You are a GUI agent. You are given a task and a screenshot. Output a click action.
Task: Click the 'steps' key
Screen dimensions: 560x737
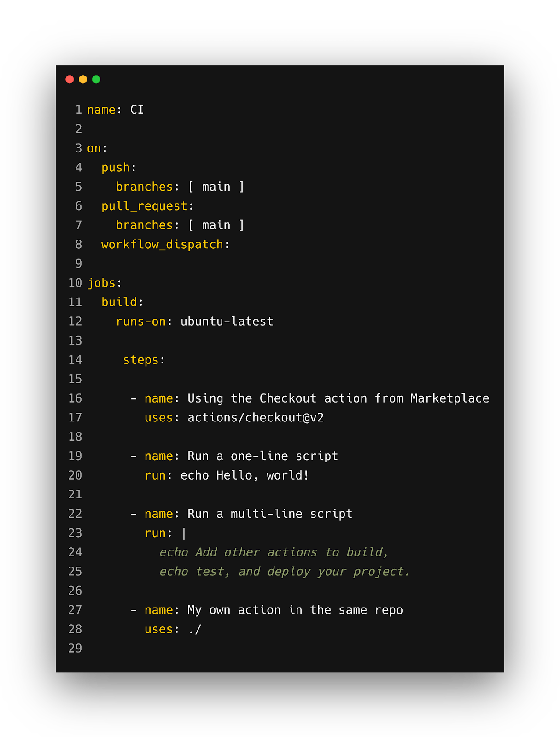140,360
